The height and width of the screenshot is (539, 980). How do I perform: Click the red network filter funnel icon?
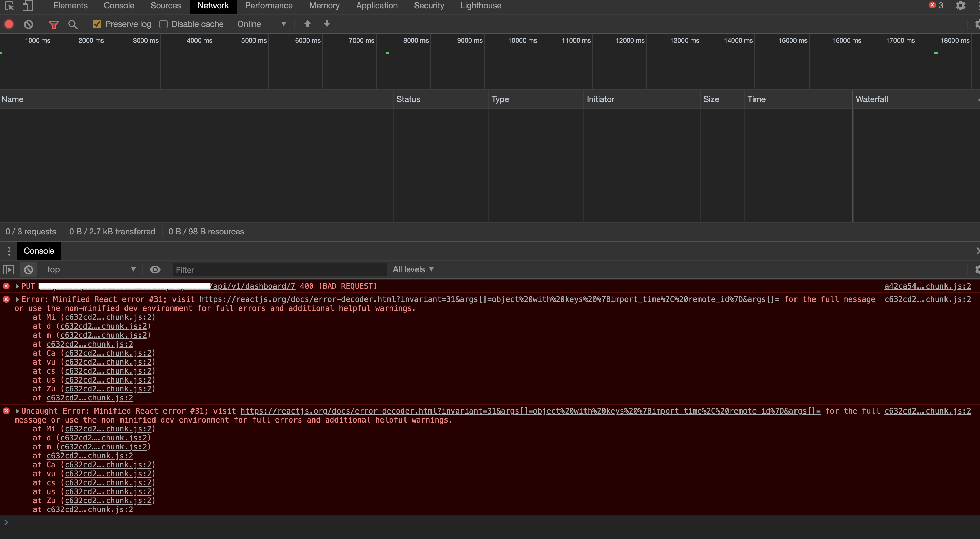(x=54, y=24)
